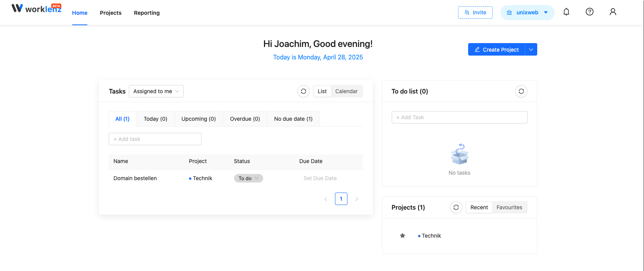Open the To do status dropdown
The width and height of the screenshot is (644, 271).
point(248,178)
